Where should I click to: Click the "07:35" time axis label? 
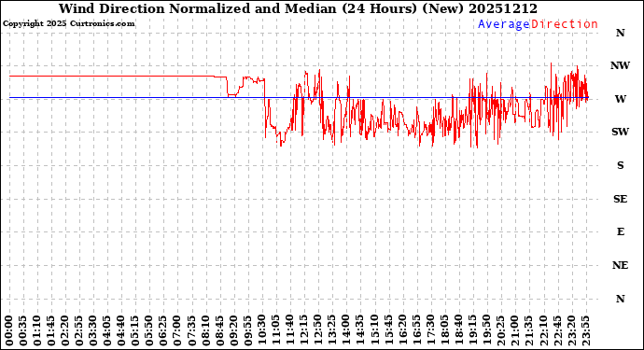tap(192, 330)
